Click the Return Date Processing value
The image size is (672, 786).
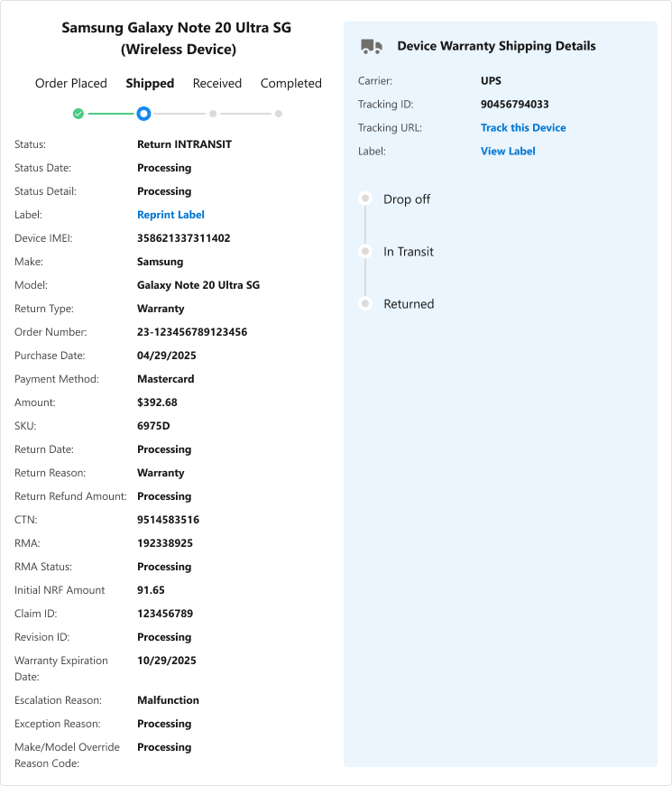pyautogui.click(x=164, y=449)
